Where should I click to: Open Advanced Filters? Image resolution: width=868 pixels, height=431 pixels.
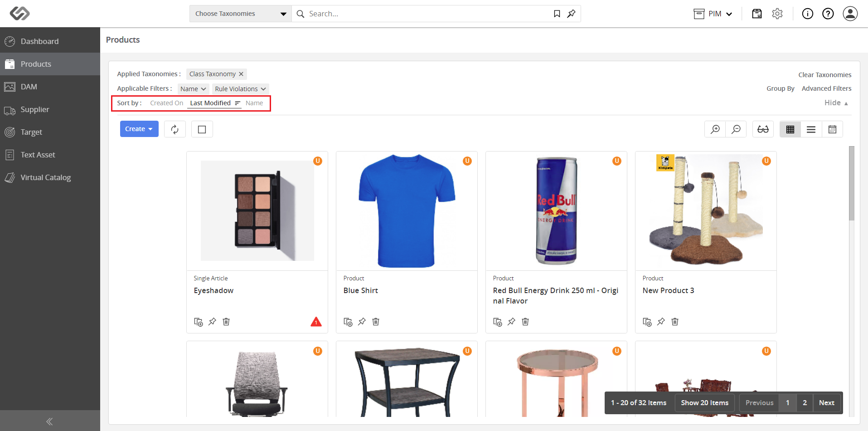[x=827, y=88]
